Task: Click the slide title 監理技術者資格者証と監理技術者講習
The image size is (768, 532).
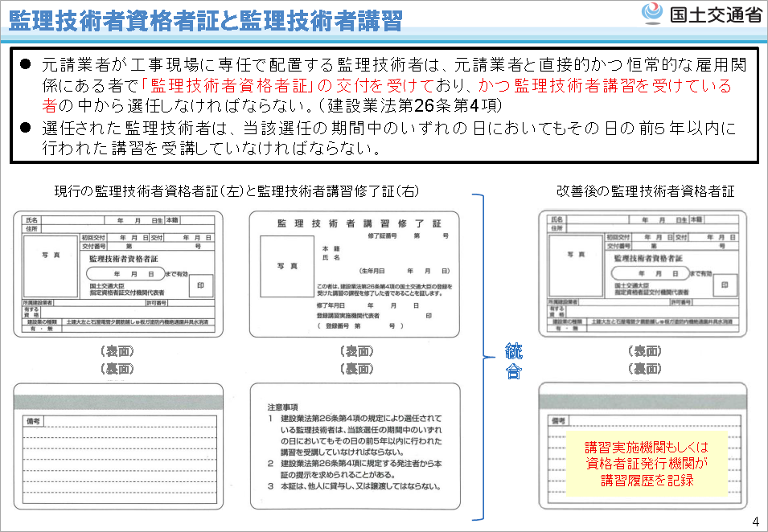Action: [205, 21]
